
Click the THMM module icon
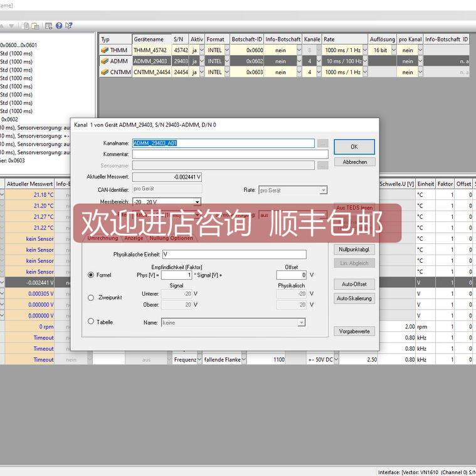[x=105, y=50]
